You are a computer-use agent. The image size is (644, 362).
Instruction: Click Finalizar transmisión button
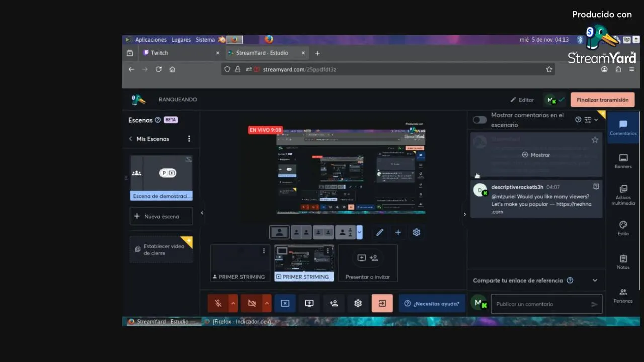(602, 100)
